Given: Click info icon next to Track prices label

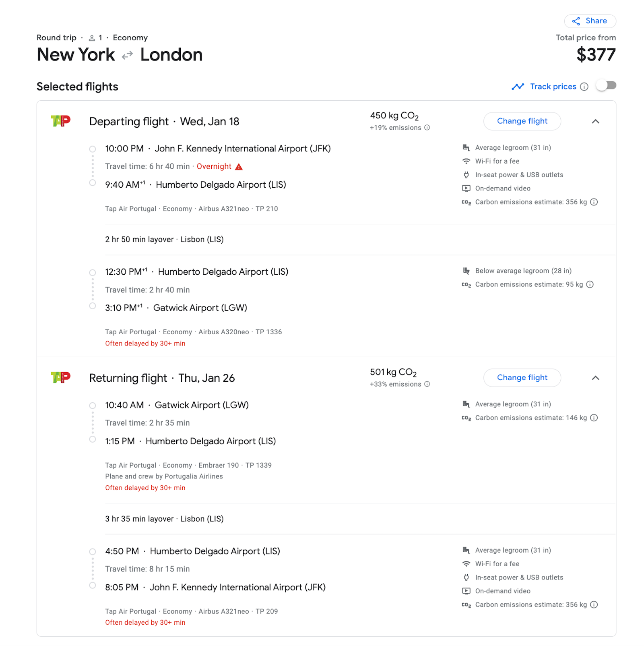Looking at the screenshot, I should click(x=584, y=86).
